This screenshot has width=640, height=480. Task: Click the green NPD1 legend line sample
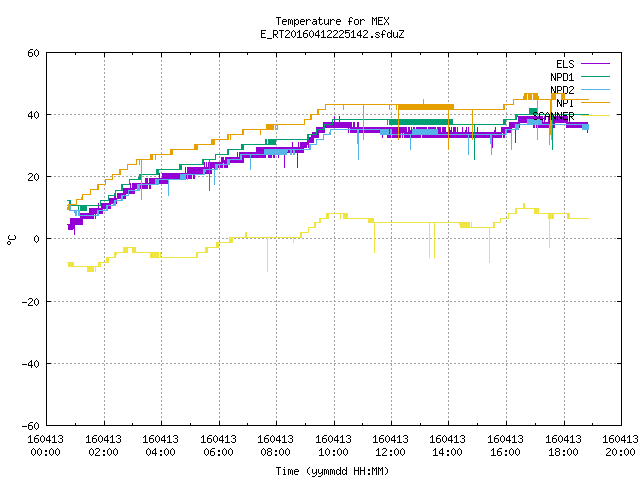pos(595,76)
